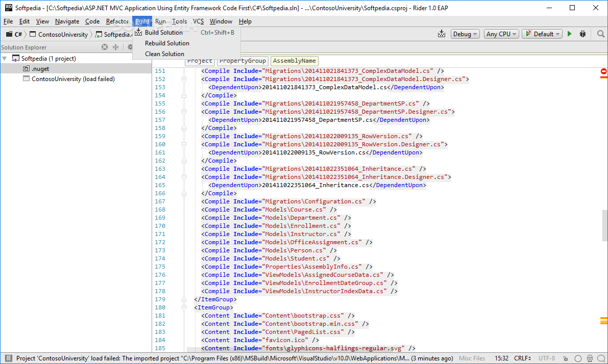Viewport: 608px width, 364px height.
Task: Click the C# navigation breadcrumb
Action: tap(14, 35)
